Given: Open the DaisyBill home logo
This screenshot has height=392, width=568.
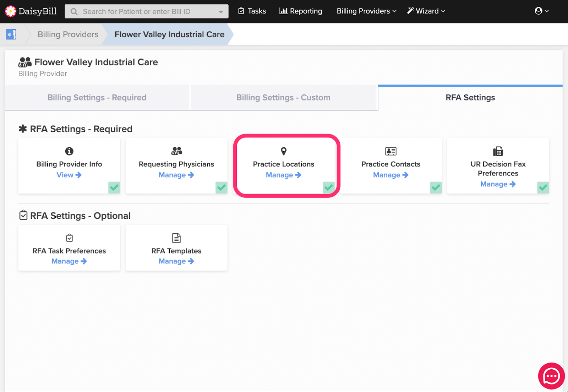Looking at the screenshot, I should click(x=31, y=11).
